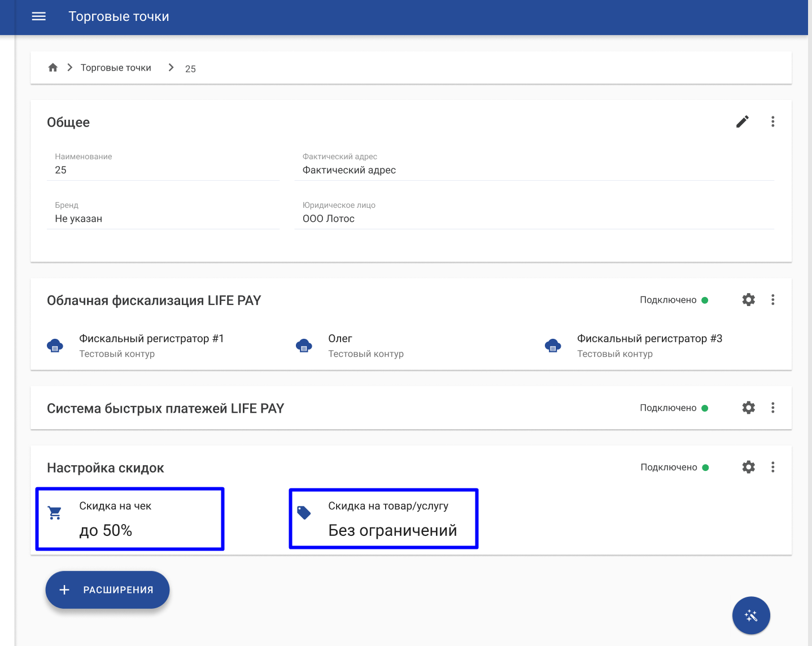Click the Фактический адрес field value

[349, 170]
